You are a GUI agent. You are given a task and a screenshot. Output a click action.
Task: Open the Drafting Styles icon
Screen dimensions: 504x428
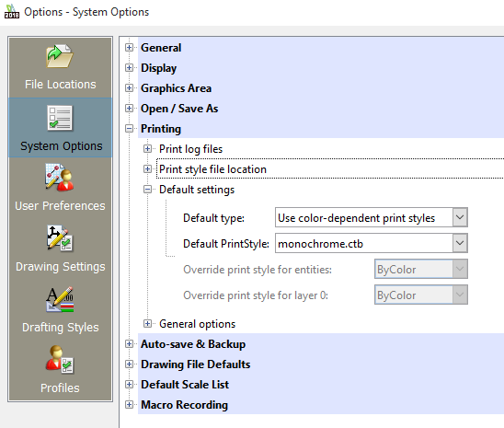pyautogui.click(x=60, y=299)
